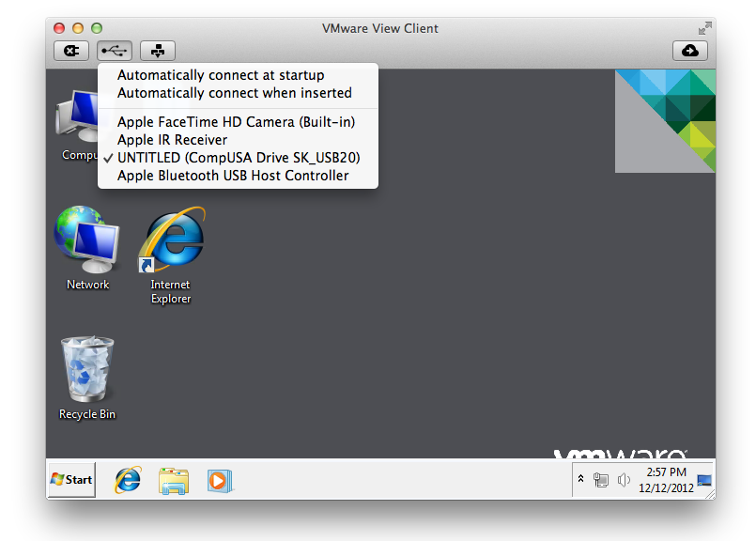Click the volume speaker tray icon
This screenshot has width=756, height=541.
(624, 480)
